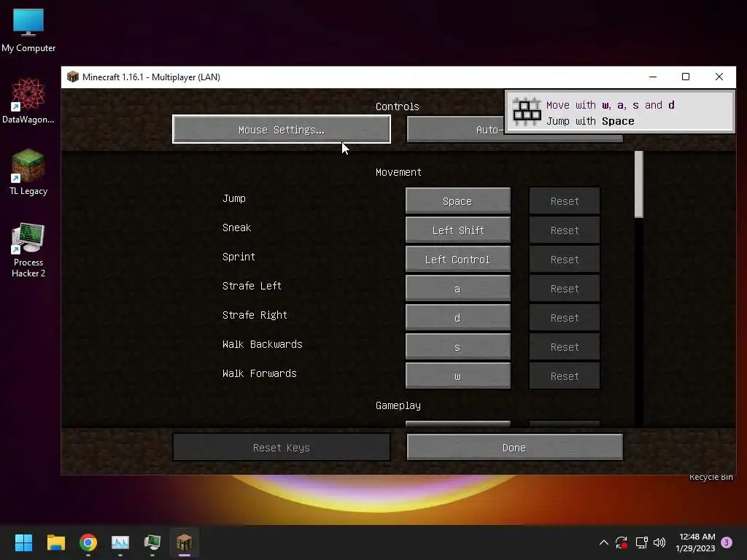Reset the Strafe Left keybinding

(565, 288)
